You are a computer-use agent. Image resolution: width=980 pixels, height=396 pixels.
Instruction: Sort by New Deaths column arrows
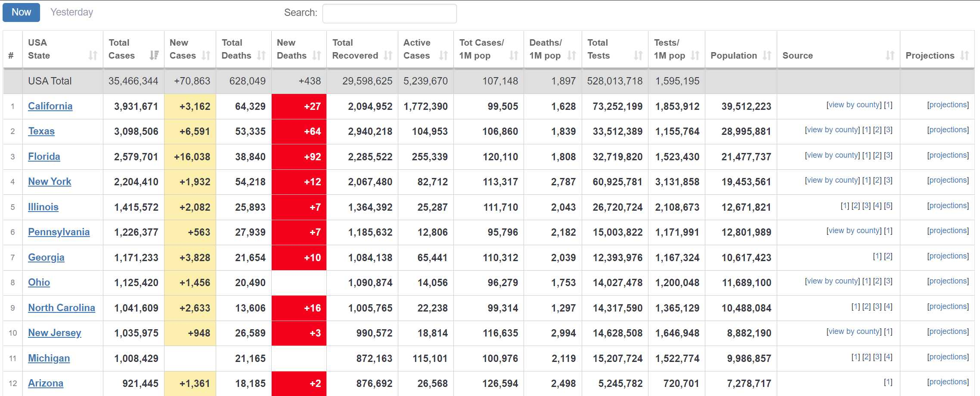tap(317, 55)
